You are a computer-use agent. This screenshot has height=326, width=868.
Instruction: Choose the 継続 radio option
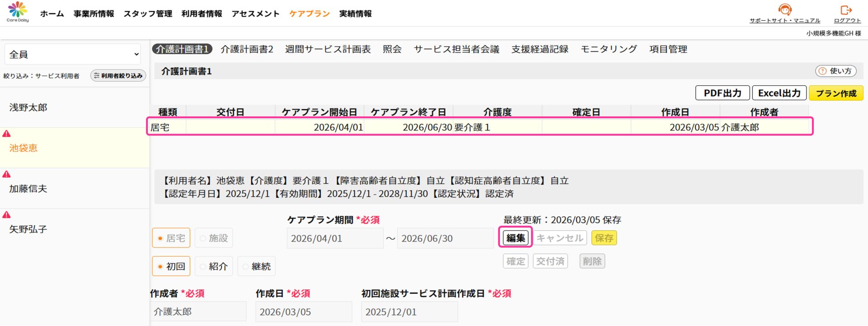[x=245, y=267]
